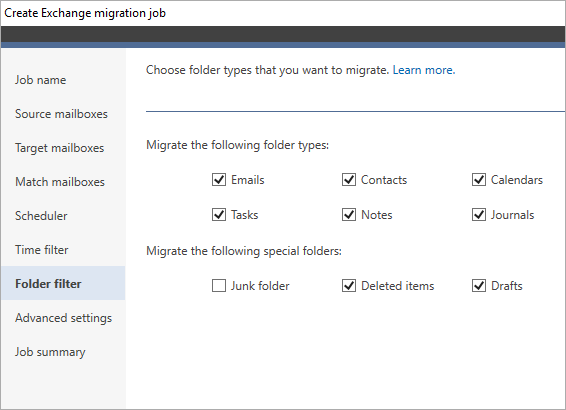Screen dimensions: 566x410
Task: Open the Source mailboxes step
Action: click(x=61, y=114)
